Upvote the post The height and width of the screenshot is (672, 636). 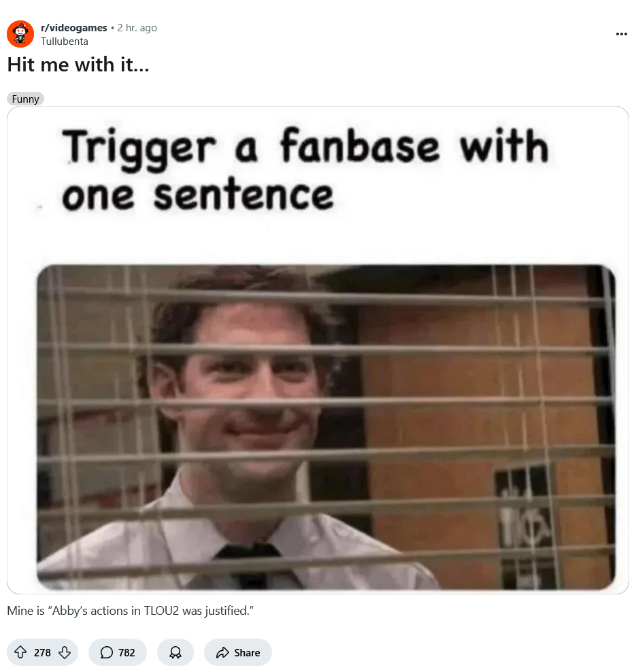point(20,652)
